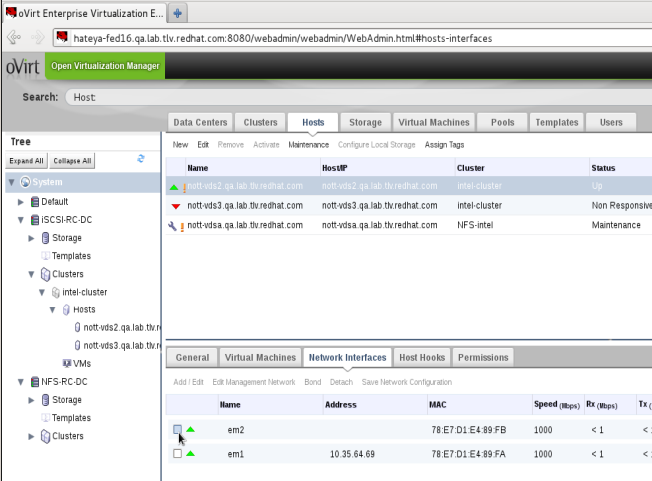The width and height of the screenshot is (652, 481).
Task: Click the Default data center icon
Action: (35, 202)
